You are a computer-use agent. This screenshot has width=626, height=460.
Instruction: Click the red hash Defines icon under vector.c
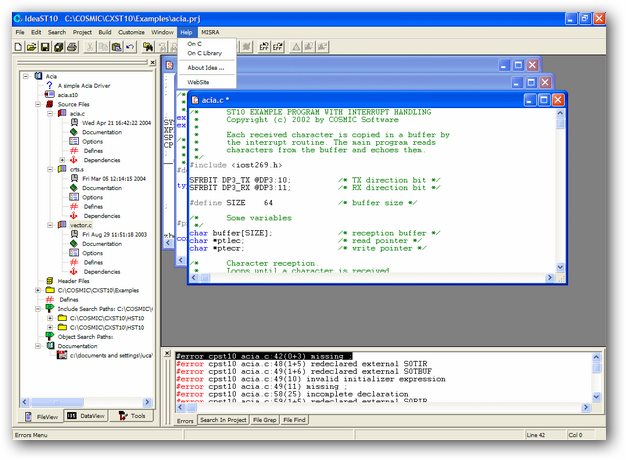74,262
